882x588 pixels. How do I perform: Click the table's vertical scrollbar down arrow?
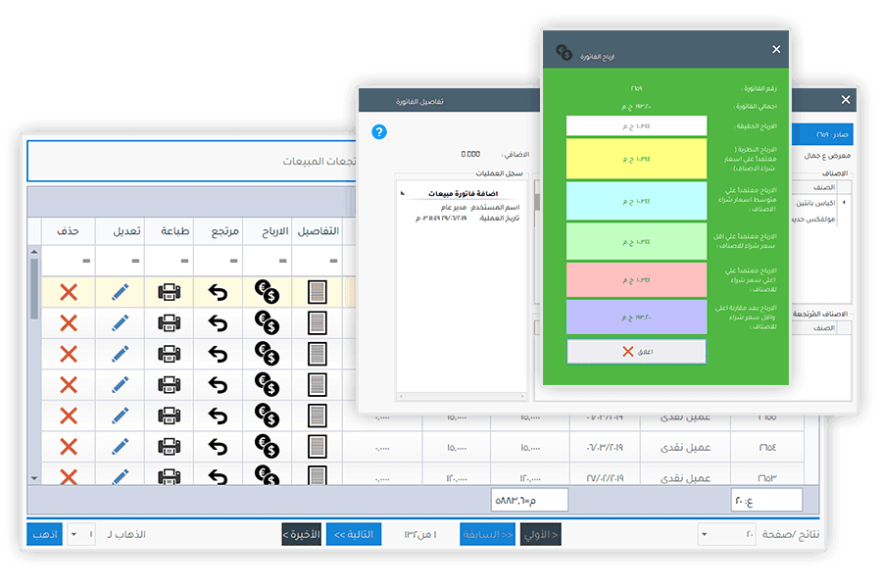pos(34,477)
